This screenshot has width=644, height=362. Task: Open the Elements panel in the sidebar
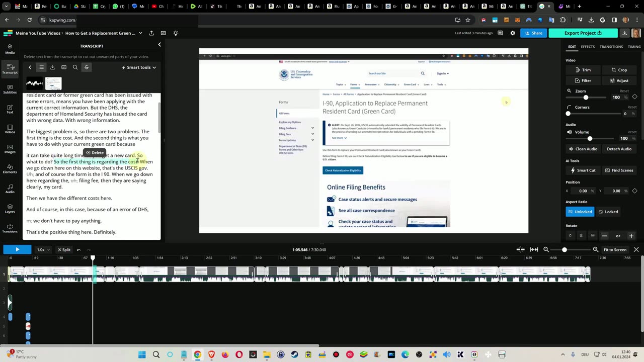coord(10,168)
